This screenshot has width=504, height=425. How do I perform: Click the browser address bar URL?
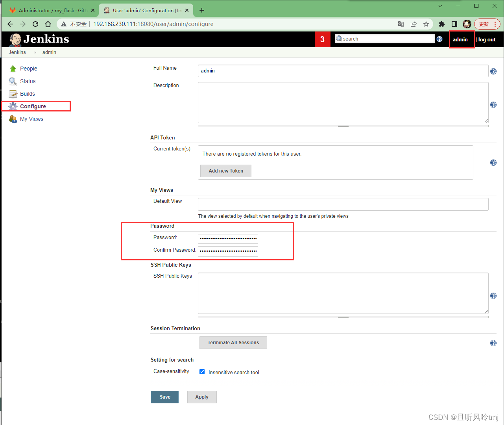point(153,24)
